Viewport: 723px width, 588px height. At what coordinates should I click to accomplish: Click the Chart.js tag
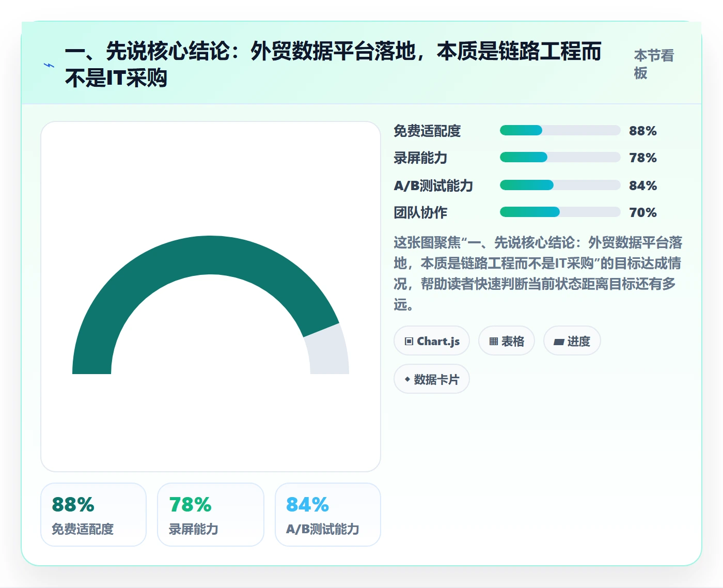pyautogui.click(x=432, y=341)
